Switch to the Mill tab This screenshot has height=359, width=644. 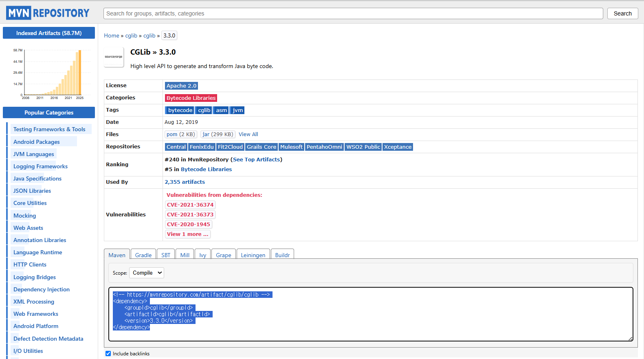(x=185, y=255)
